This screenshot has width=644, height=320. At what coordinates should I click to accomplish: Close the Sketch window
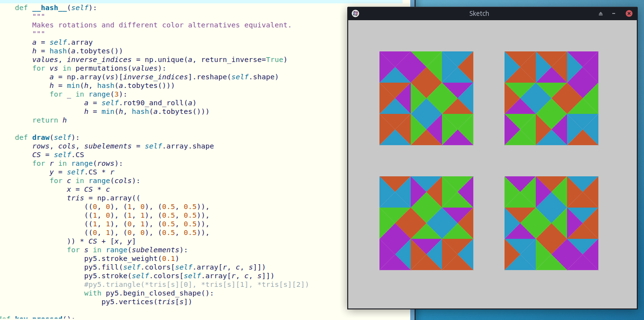[x=629, y=13]
